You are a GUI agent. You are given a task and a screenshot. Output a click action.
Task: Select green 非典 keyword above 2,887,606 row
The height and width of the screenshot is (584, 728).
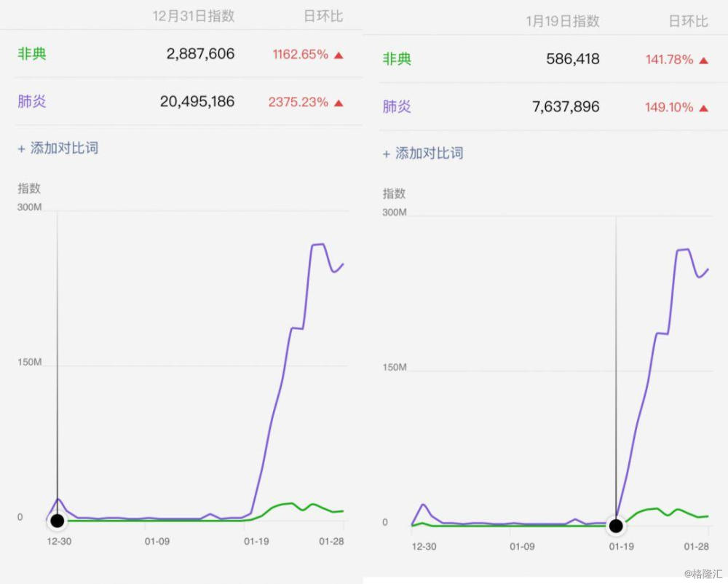32,54
